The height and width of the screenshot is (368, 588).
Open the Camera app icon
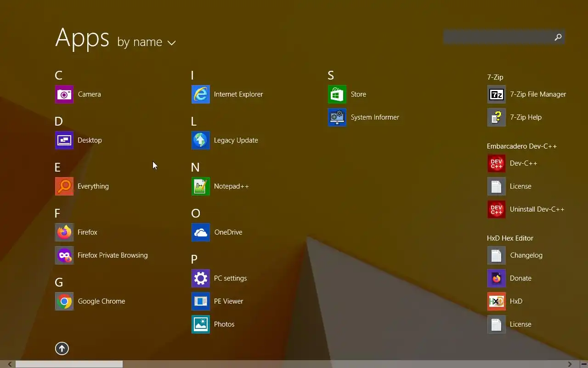64,94
